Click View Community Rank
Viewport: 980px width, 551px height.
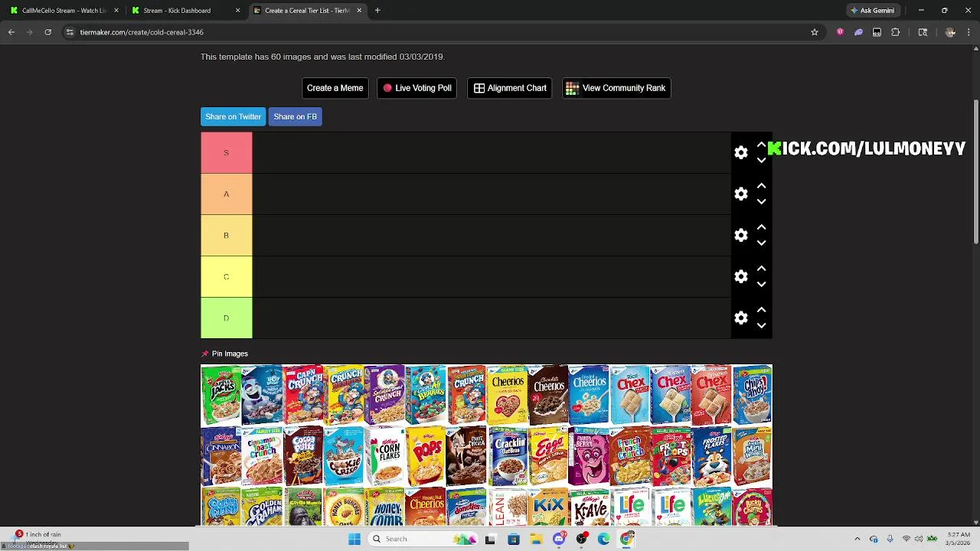point(616,88)
